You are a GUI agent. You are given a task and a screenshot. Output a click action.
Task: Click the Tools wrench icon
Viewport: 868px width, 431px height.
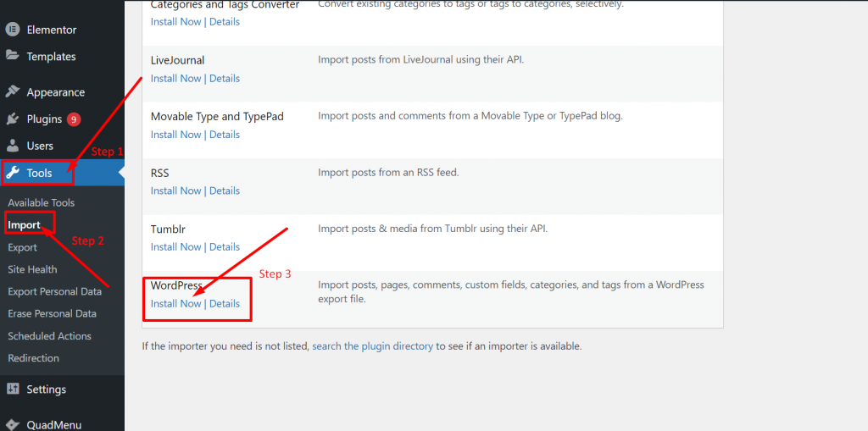point(13,173)
